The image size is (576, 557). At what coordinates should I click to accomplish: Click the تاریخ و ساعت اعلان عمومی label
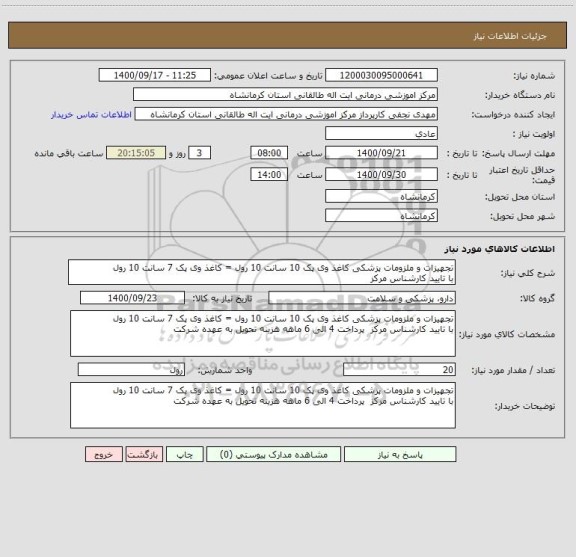269,76
